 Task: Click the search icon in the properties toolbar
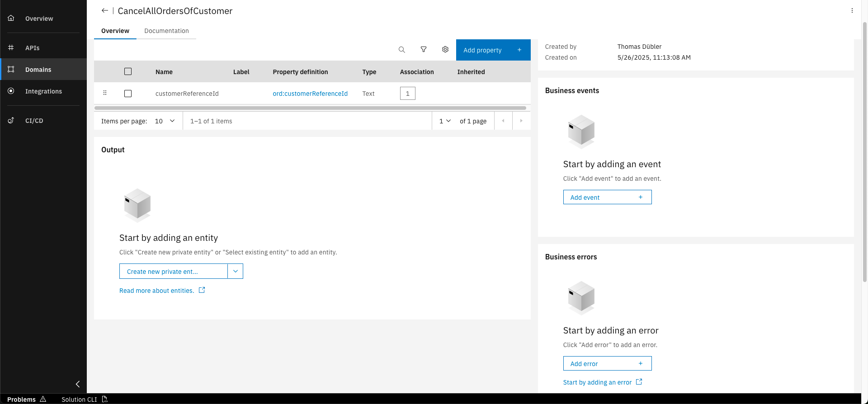pos(401,50)
